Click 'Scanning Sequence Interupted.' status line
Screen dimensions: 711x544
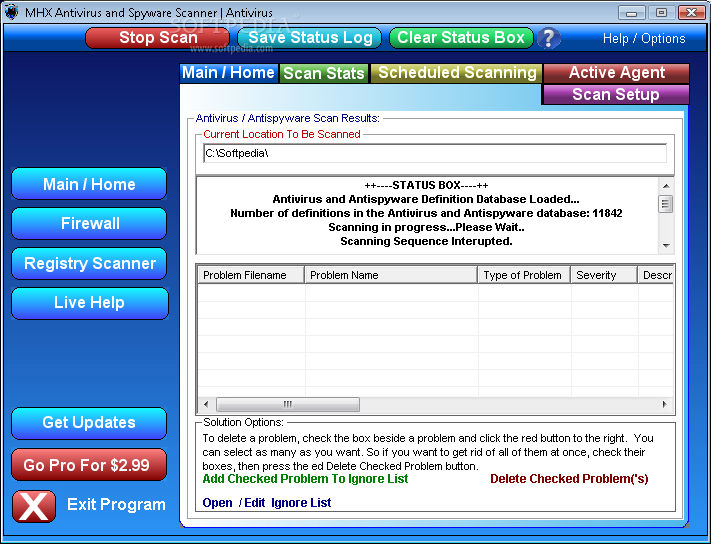426,241
